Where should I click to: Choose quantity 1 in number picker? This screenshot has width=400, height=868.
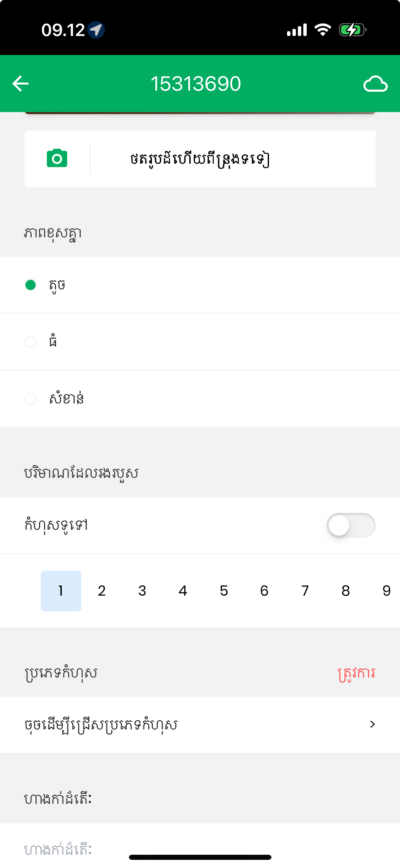(61, 591)
